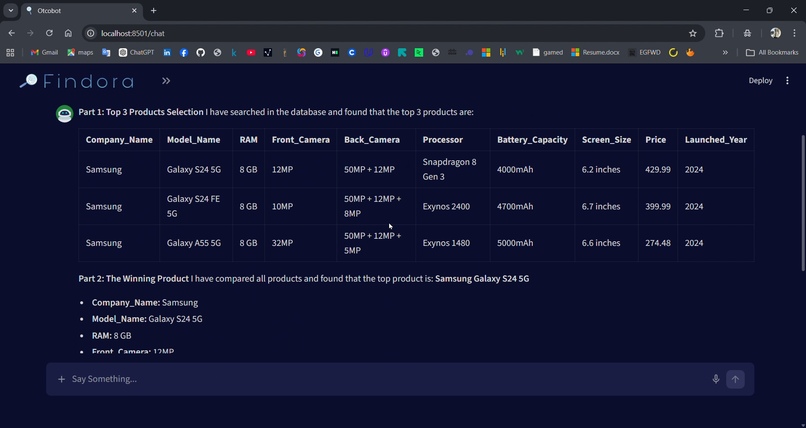Reload the page
Image resolution: width=806 pixels, height=428 pixels.
tap(49, 33)
